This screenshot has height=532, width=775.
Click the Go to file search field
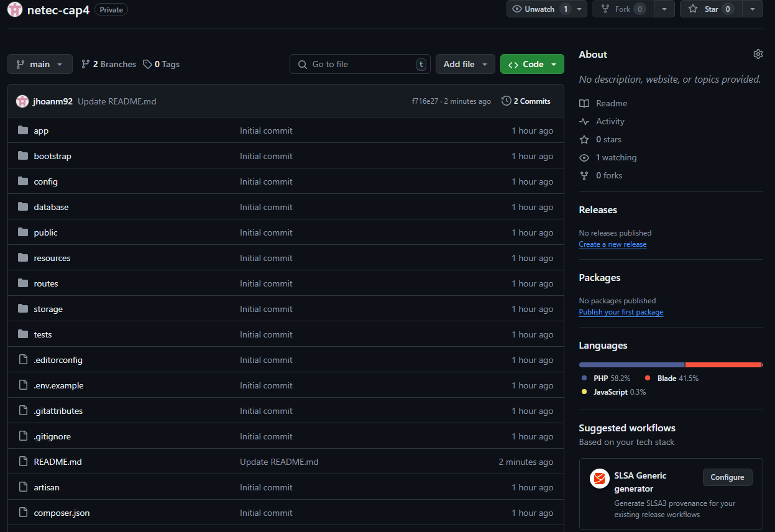pyautogui.click(x=360, y=64)
